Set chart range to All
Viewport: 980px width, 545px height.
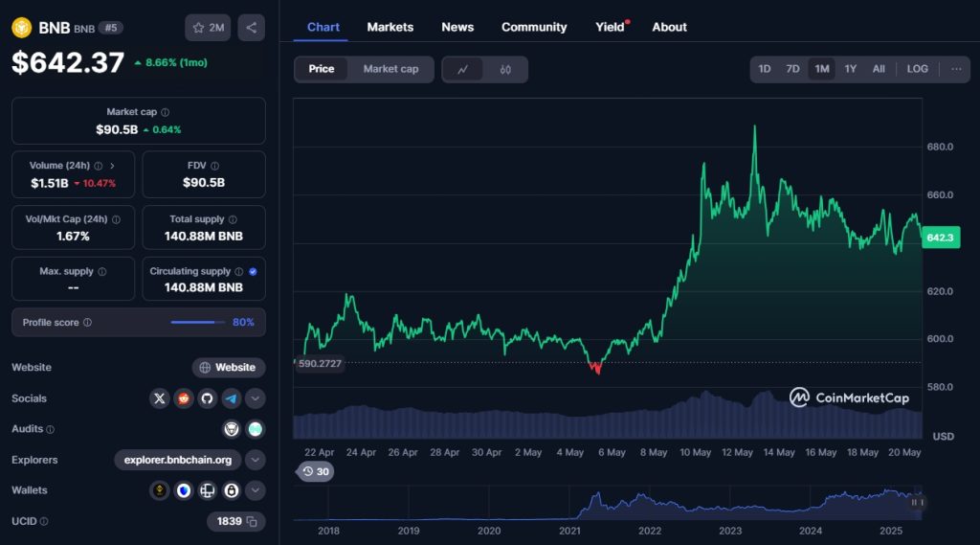pyautogui.click(x=879, y=69)
